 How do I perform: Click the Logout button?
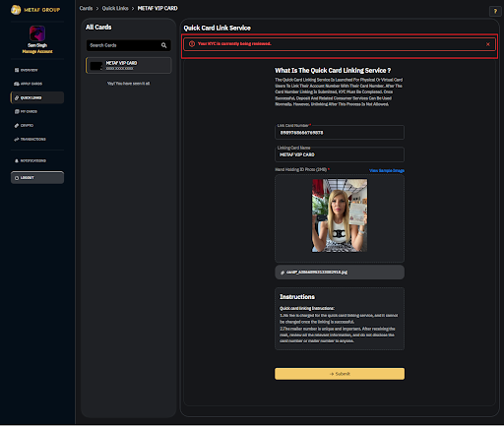click(x=37, y=177)
